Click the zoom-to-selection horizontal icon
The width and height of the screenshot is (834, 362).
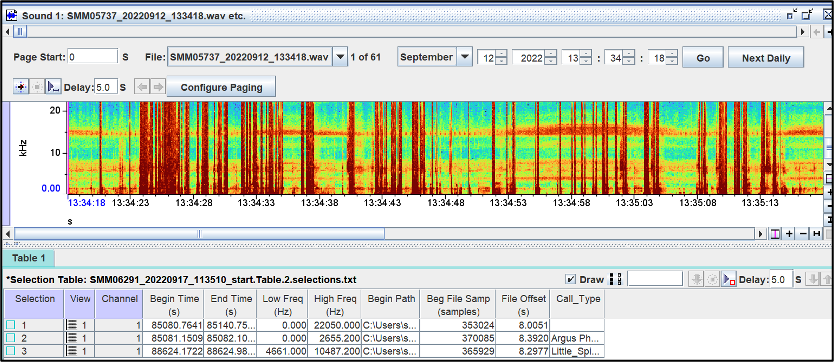point(775,233)
